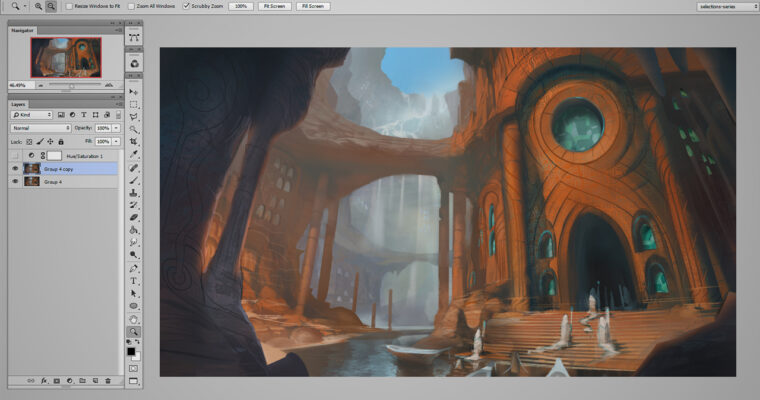
Task: Select the Type tool
Action: click(134, 281)
